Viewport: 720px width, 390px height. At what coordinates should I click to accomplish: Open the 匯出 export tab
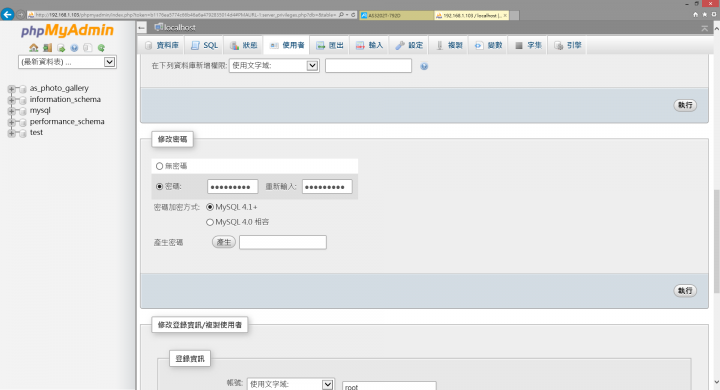click(330, 45)
